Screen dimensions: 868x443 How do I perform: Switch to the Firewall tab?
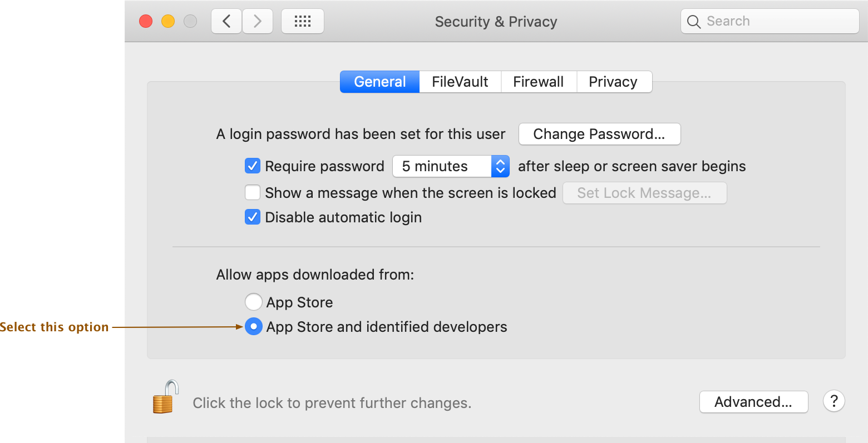539,82
